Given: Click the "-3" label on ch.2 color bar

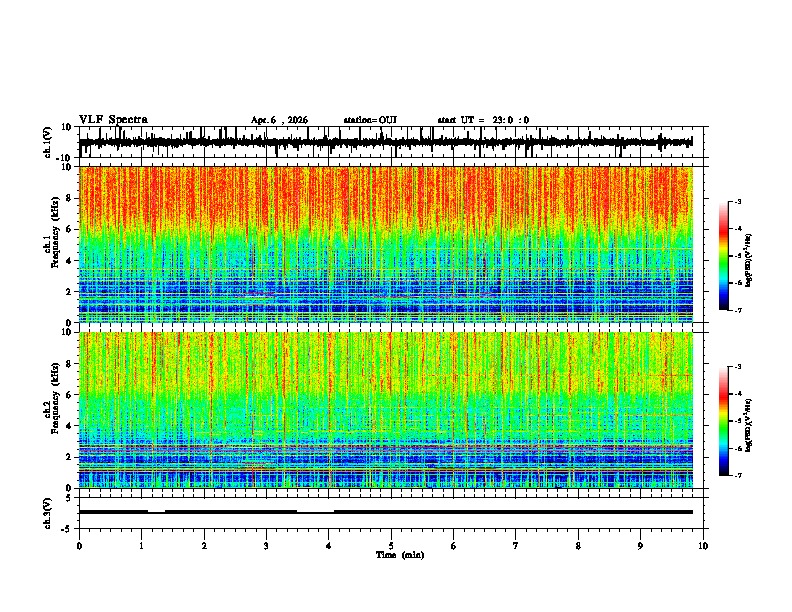Looking at the screenshot, I should pos(738,367).
